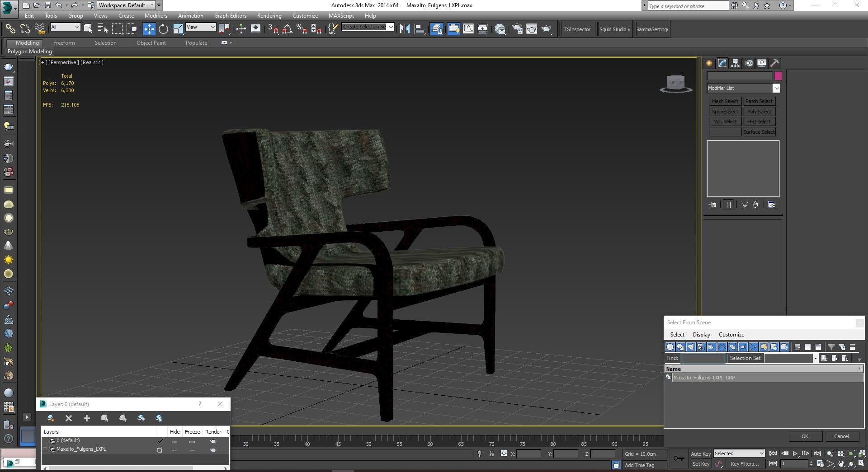Click OK in Select From Scene
Screen dimensions: 868x472
[805, 436]
